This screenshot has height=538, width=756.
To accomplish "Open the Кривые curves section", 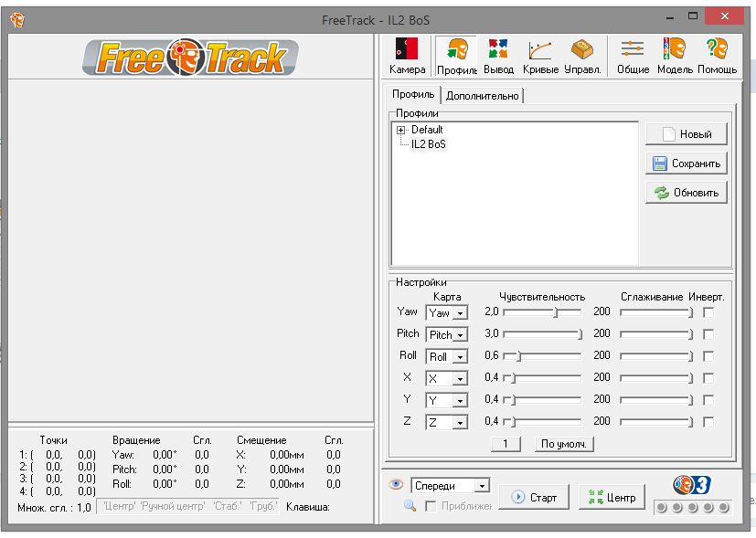I will pyautogui.click(x=540, y=56).
